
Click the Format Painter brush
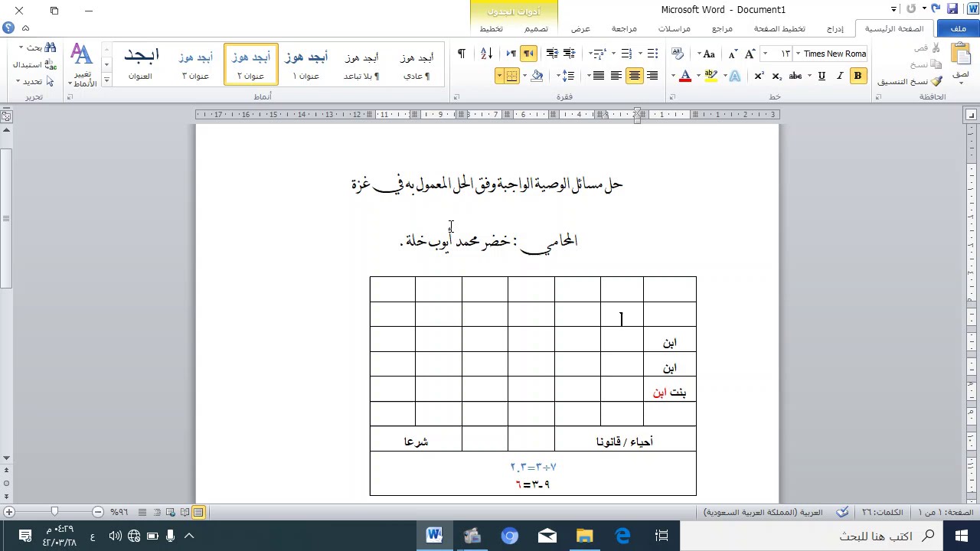[x=936, y=81]
